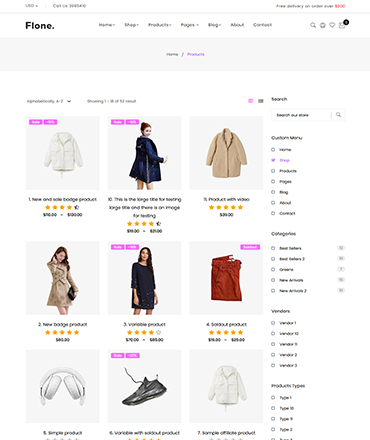Tick the Products checkbox in Custom Menu
Viewport: 370px width, 440px height.
pyautogui.click(x=273, y=171)
